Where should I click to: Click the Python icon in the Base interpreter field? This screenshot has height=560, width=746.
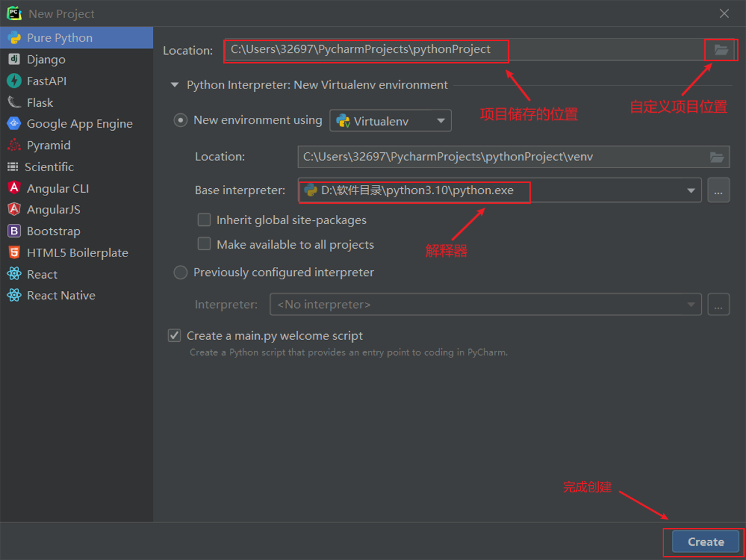(311, 190)
